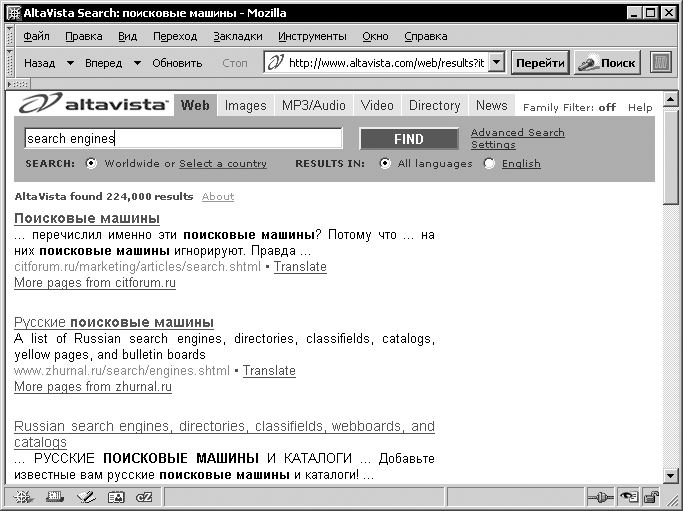683x511 pixels.
Task: Collapse the menu bar grippy handle
Action: tap(10, 36)
